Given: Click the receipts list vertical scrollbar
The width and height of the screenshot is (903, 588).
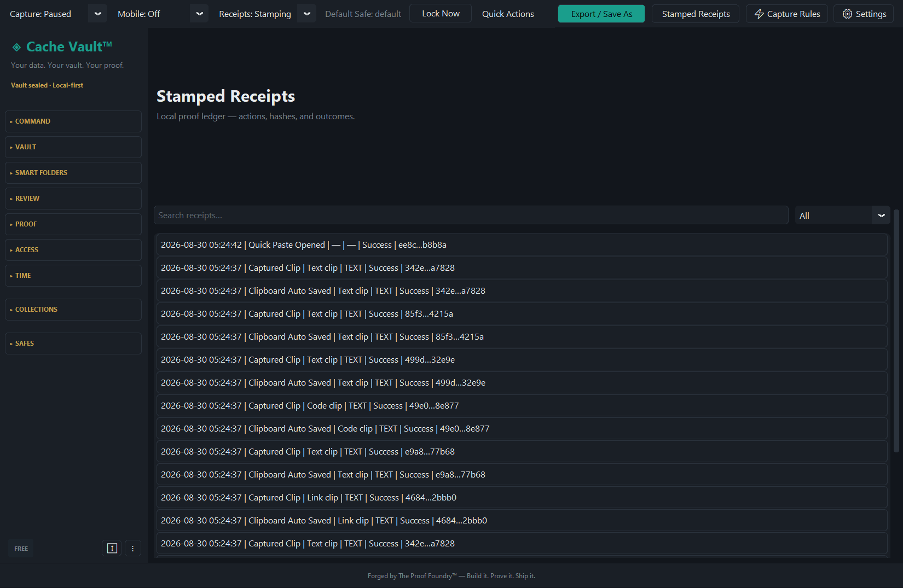Looking at the screenshot, I should tap(896, 331).
